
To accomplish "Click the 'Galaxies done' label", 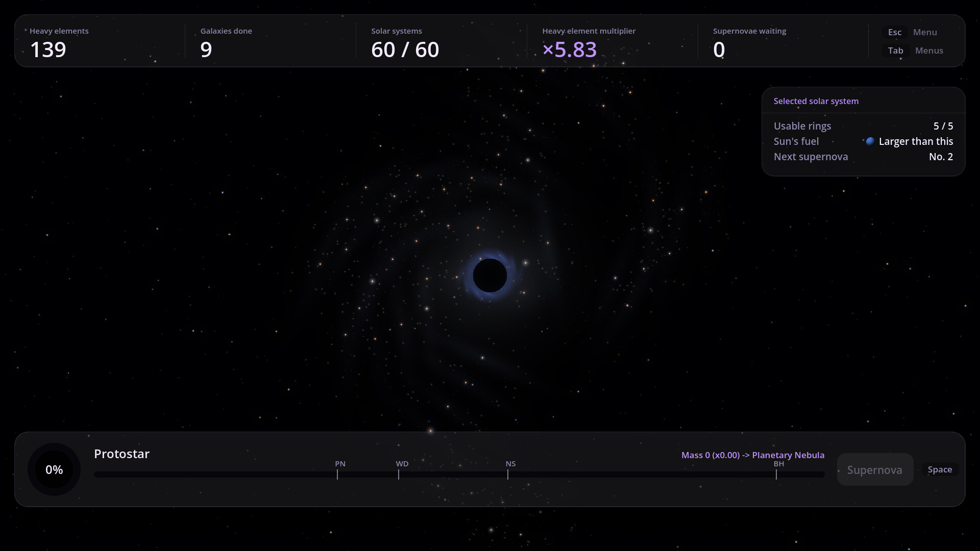I will tap(226, 31).
